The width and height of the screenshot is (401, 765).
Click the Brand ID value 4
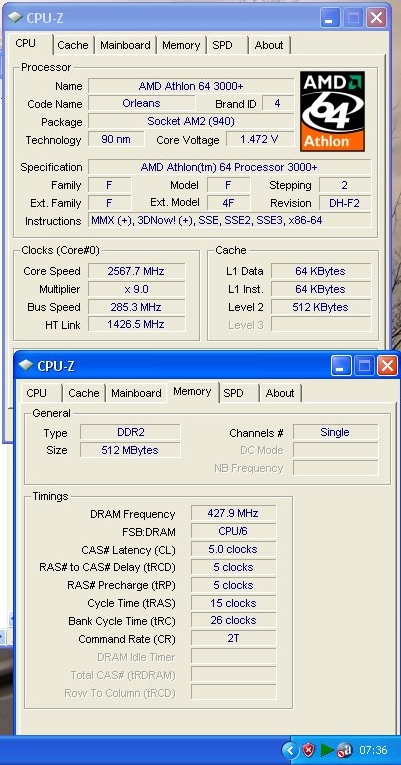pyautogui.click(x=278, y=103)
